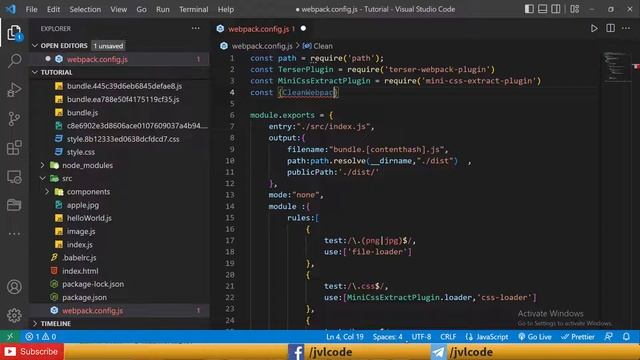
Task: Toggle bottom panel layout icon
Action: pos(542,9)
